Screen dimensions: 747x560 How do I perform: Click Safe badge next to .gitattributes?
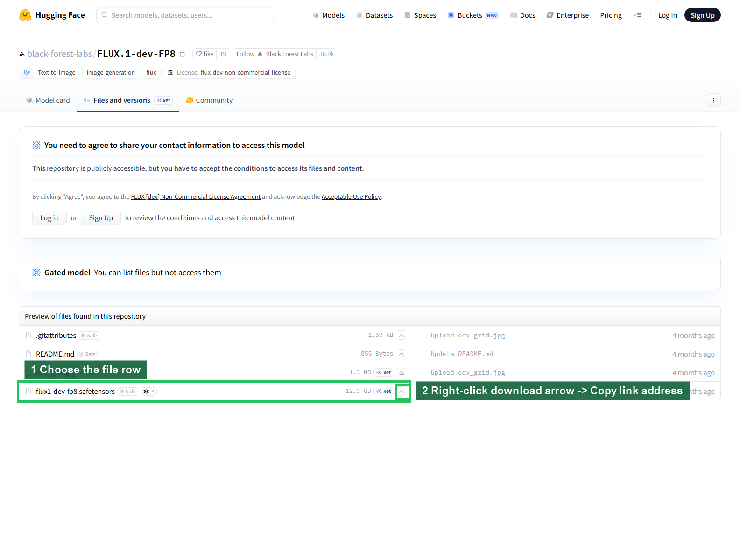coord(89,336)
